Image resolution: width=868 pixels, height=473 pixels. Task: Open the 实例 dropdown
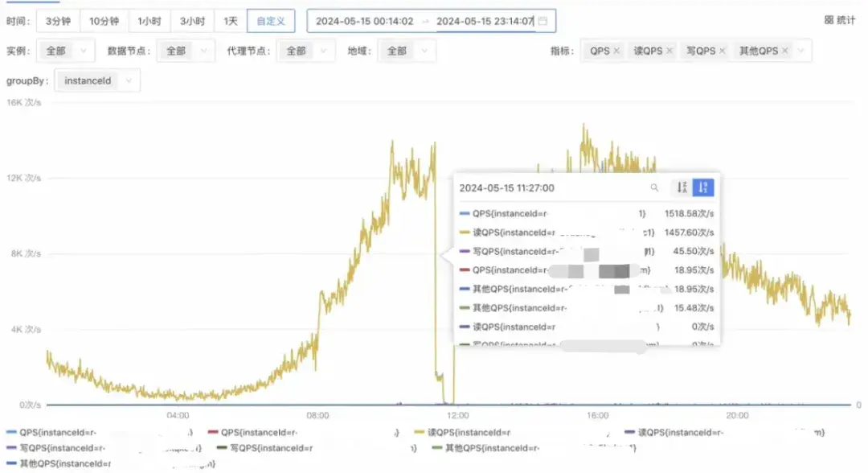[x=65, y=51]
